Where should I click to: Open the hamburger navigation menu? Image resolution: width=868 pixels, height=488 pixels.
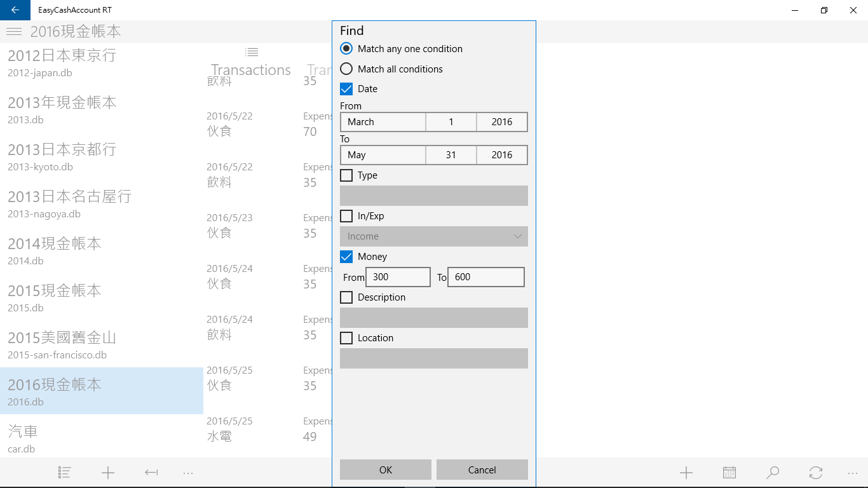click(14, 32)
